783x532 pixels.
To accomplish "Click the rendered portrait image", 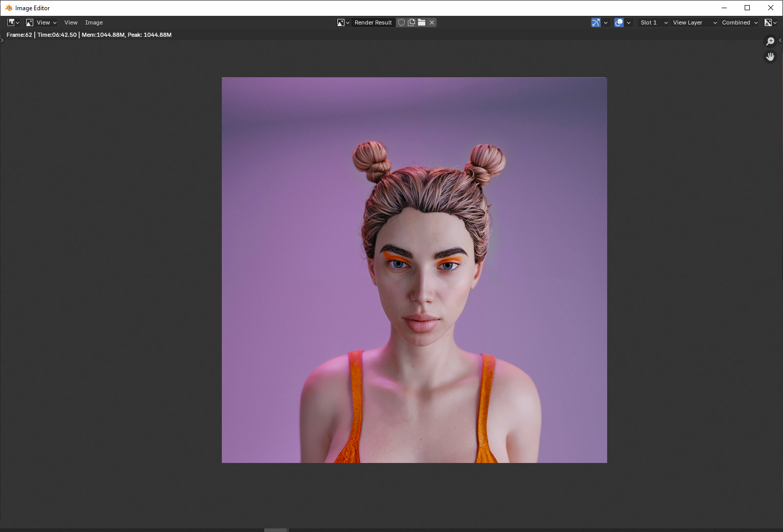I will pyautogui.click(x=414, y=270).
